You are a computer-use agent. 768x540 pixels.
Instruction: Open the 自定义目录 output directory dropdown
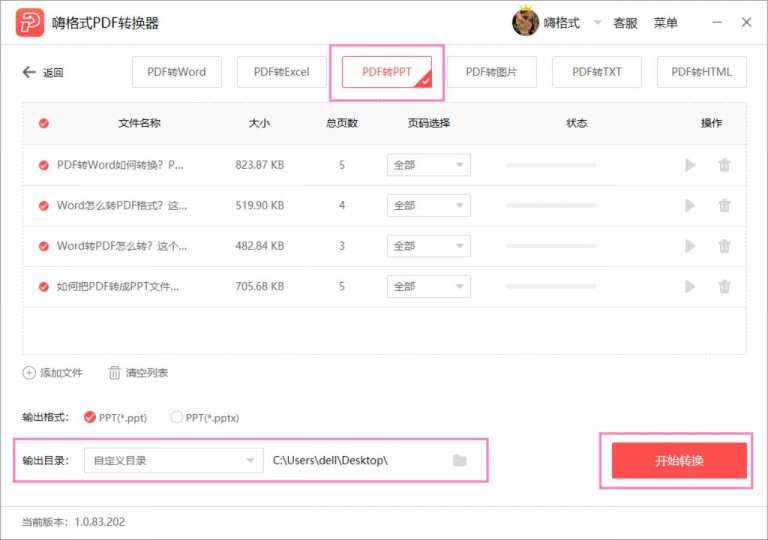[x=174, y=461]
